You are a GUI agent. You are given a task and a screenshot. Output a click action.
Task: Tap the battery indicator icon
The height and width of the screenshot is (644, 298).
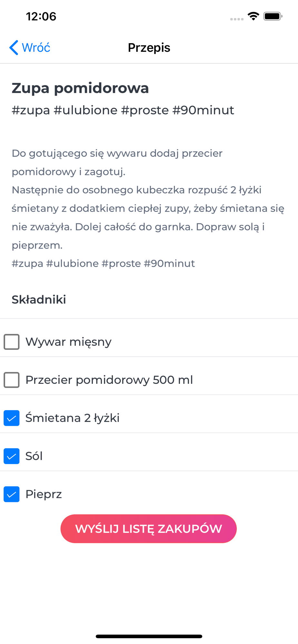(x=273, y=16)
